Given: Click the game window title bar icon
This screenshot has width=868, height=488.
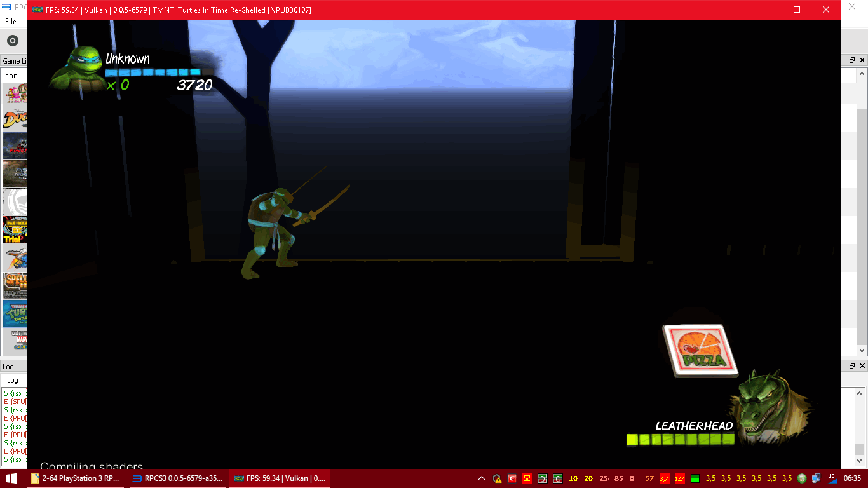Looking at the screenshot, I should coord(37,10).
